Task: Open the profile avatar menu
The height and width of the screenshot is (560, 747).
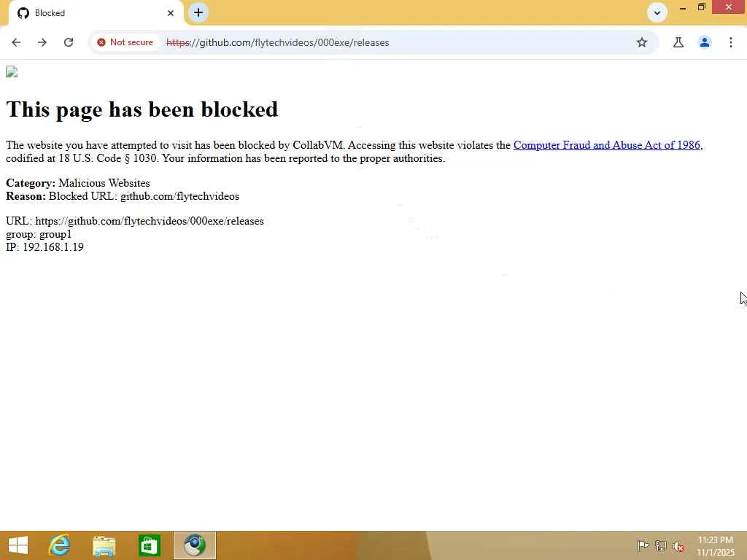Action: [705, 42]
